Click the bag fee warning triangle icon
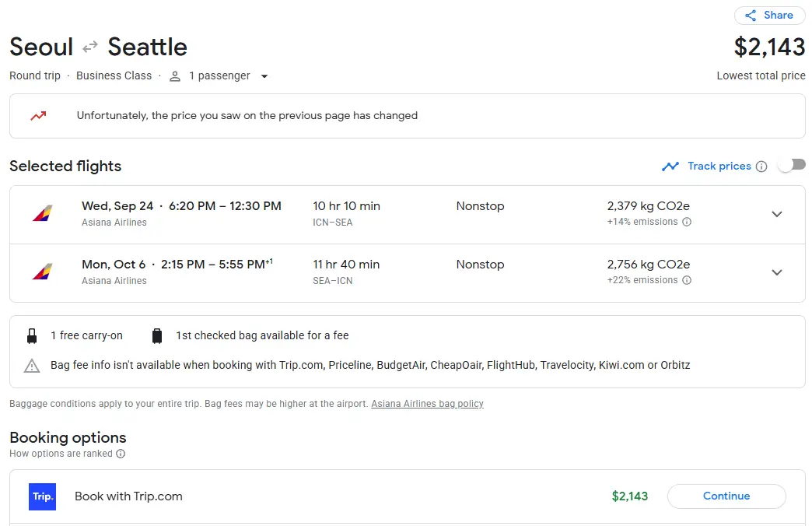The image size is (812, 526). coord(32,366)
